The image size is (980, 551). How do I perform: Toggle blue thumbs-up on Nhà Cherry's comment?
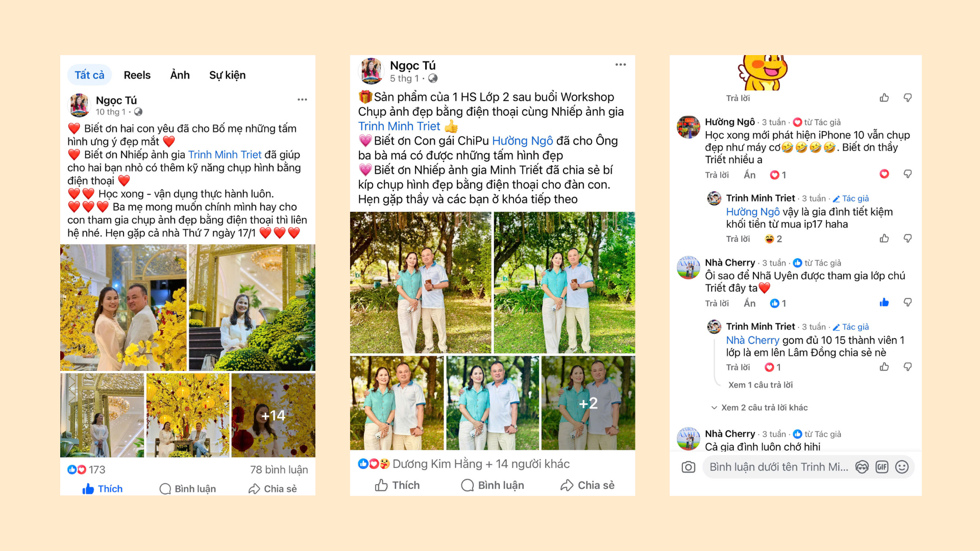click(885, 303)
